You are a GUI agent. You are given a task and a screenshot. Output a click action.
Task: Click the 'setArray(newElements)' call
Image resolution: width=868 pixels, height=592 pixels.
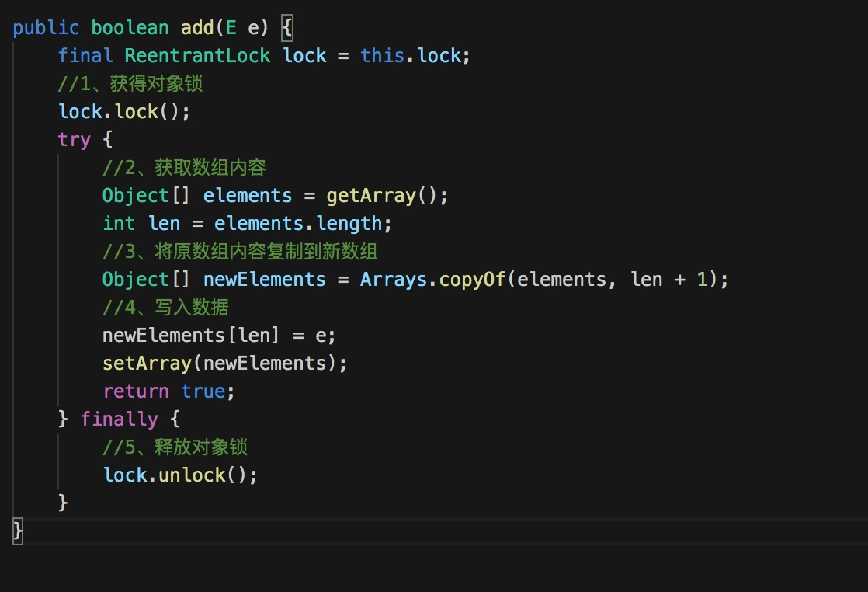(224, 364)
